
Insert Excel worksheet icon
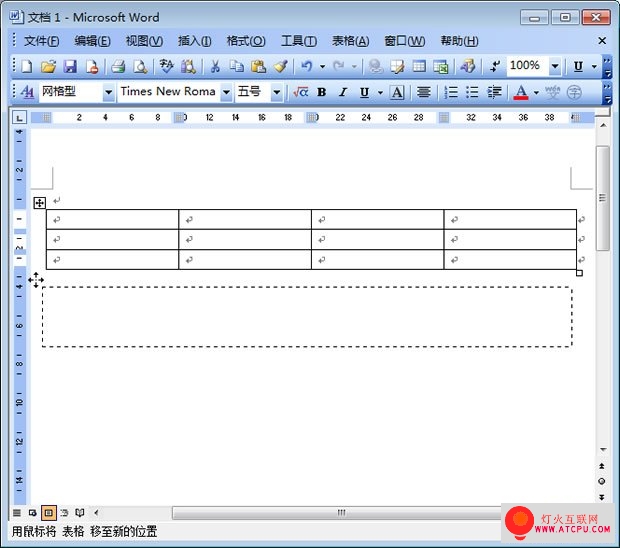(x=440, y=66)
